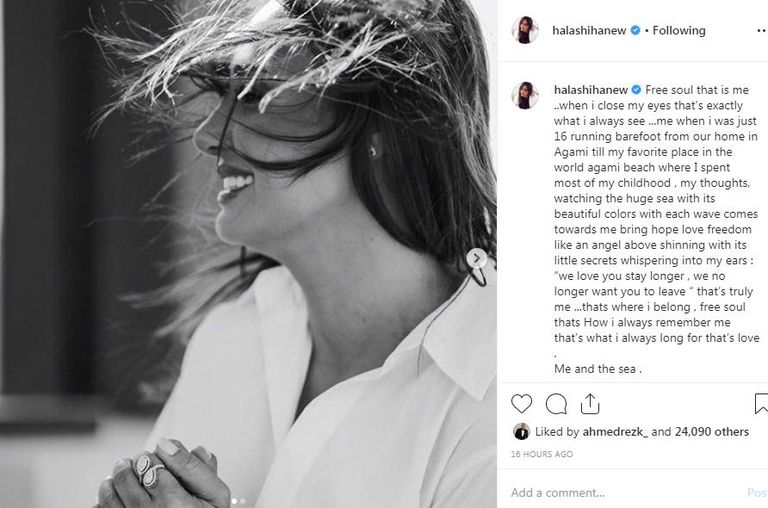Advance to the next photo with carousel arrow

point(477,258)
